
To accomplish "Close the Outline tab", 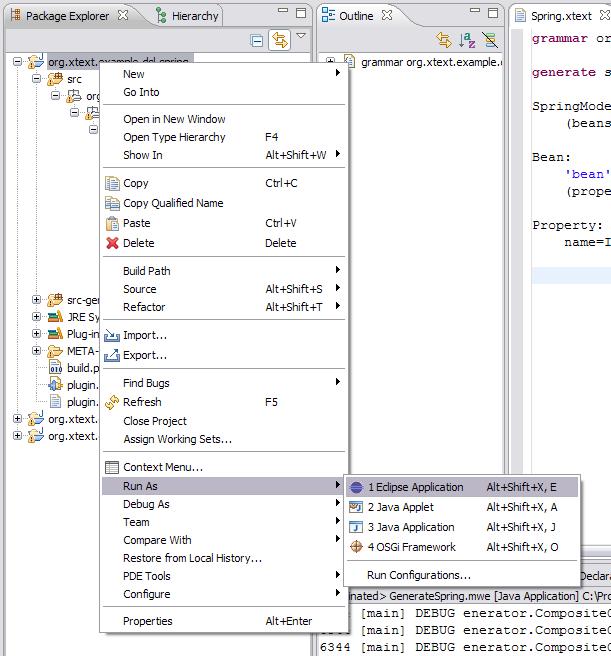I will [x=387, y=15].
